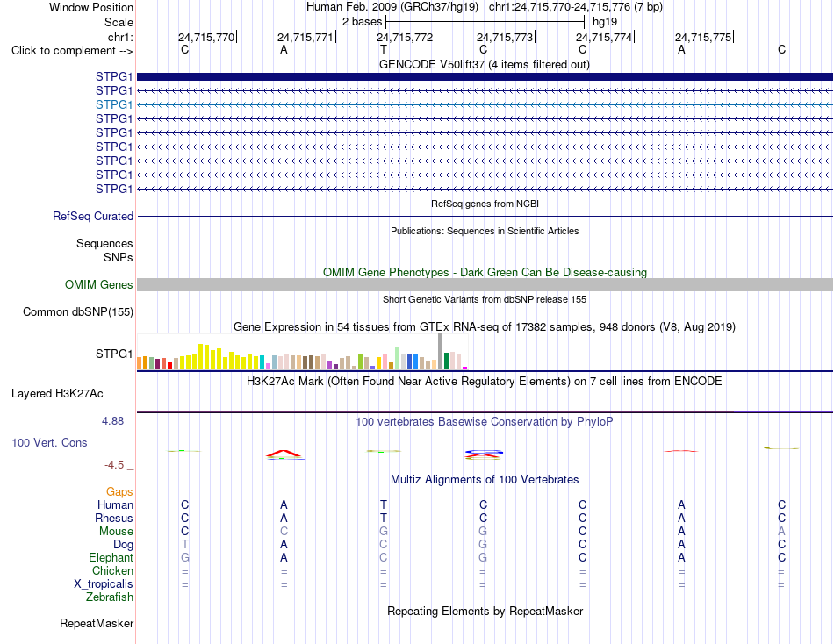
Task: Click the T base in Rhesus row
Action: [384, 518]
